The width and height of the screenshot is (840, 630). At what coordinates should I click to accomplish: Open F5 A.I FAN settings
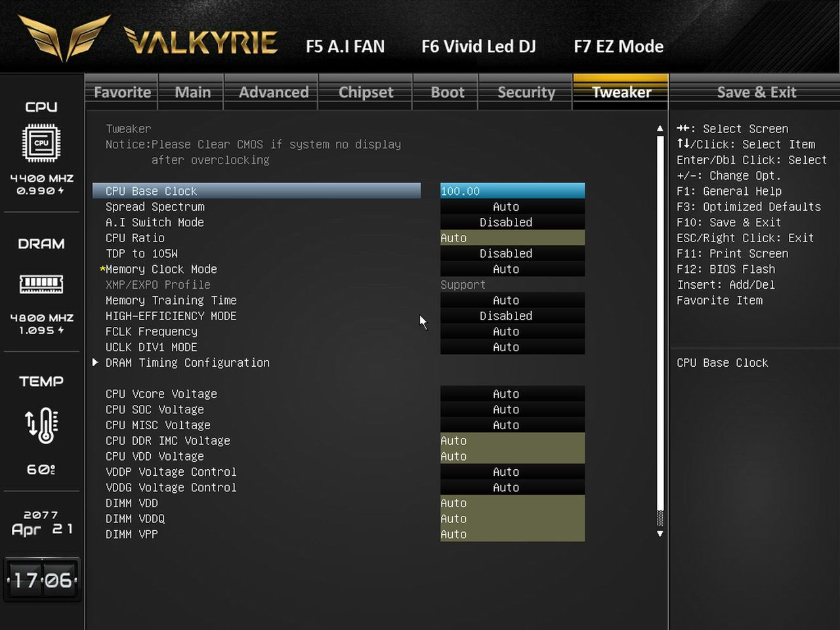coord(345,47)
